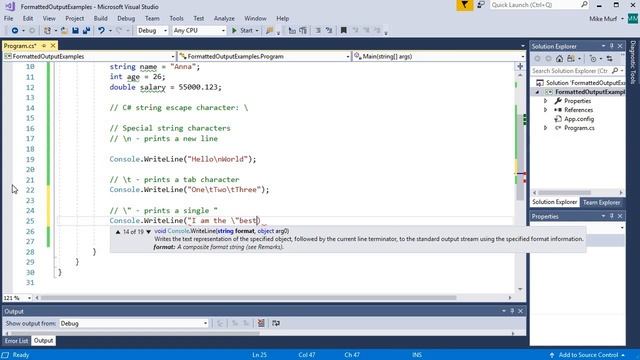Click the yellow notifications filter flag icon

coord(464,5)
